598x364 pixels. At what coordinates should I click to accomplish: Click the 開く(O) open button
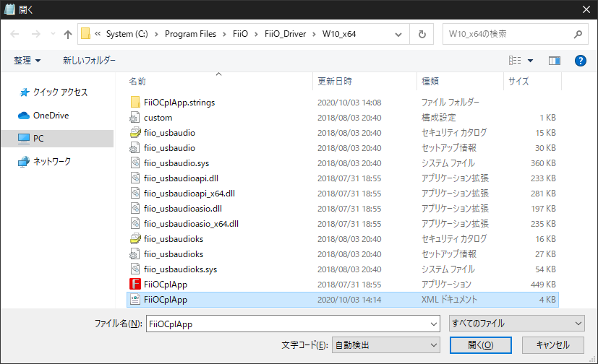481,345
